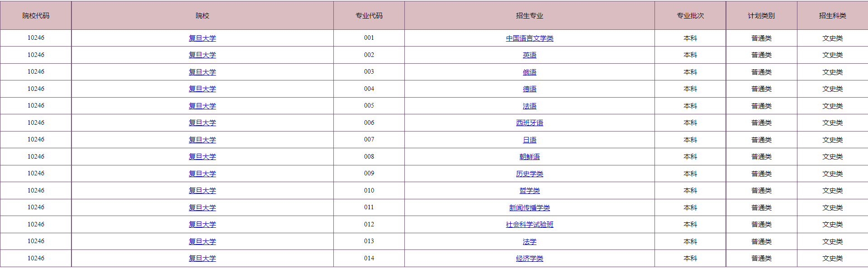Image resolution: width=868 pixels, height=268 pixels.
Task: Click the 招生科类 column header
Action: click(832, 15)
